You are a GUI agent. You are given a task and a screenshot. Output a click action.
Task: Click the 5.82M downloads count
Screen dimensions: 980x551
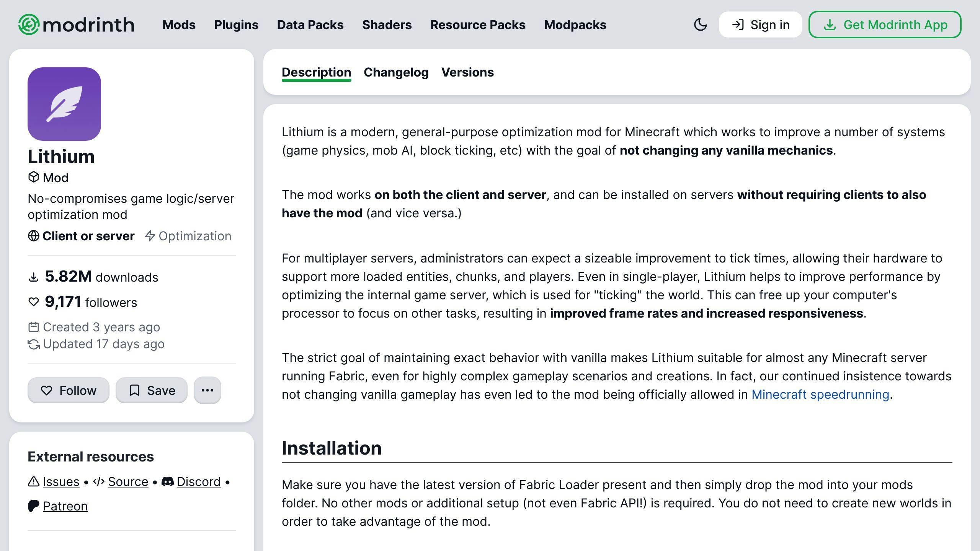68,276
